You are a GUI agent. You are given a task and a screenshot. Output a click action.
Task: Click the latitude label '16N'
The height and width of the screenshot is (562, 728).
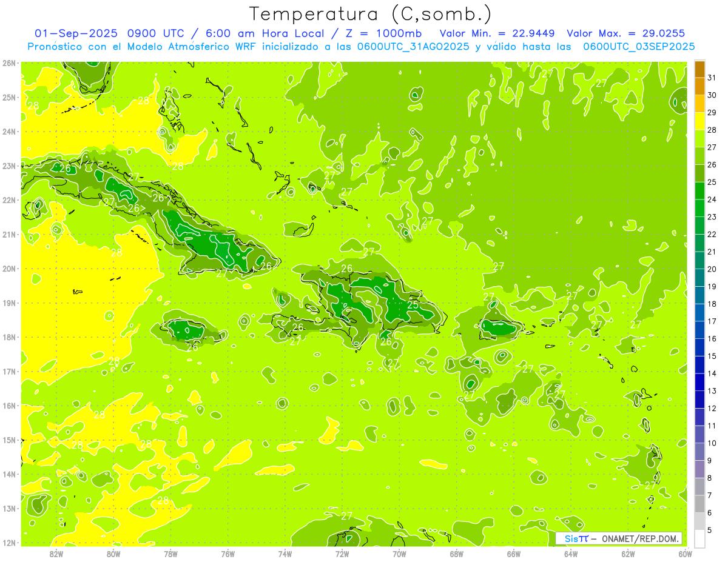8,406
